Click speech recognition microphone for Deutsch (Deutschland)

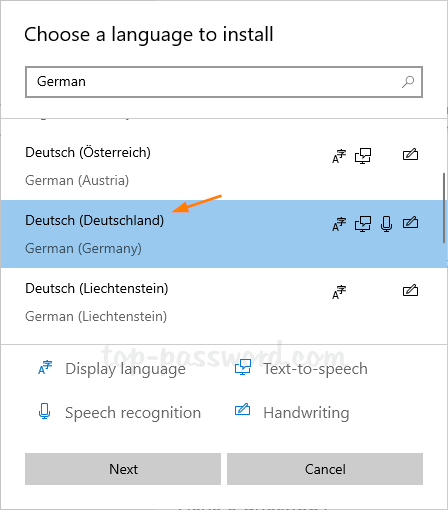(386, 224)
